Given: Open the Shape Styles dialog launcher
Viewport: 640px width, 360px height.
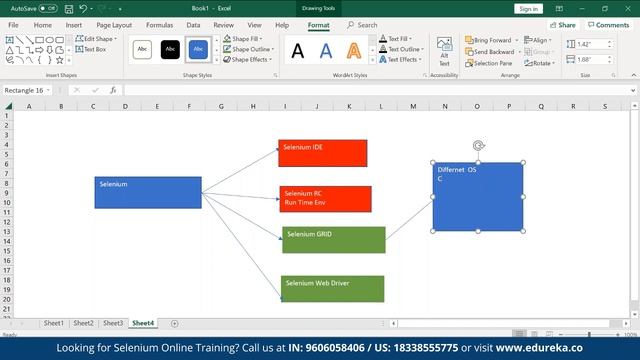Looking at the screenshot, I should 276,75.
